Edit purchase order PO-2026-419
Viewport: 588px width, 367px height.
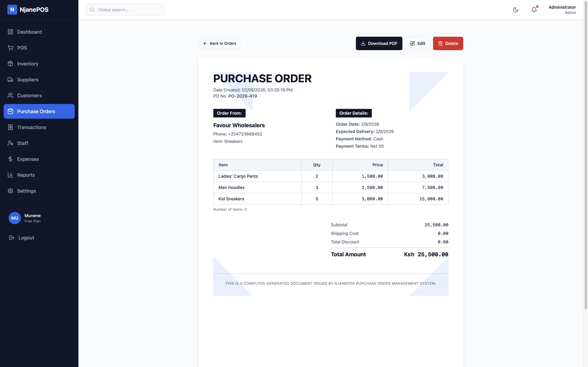point(418,43)
